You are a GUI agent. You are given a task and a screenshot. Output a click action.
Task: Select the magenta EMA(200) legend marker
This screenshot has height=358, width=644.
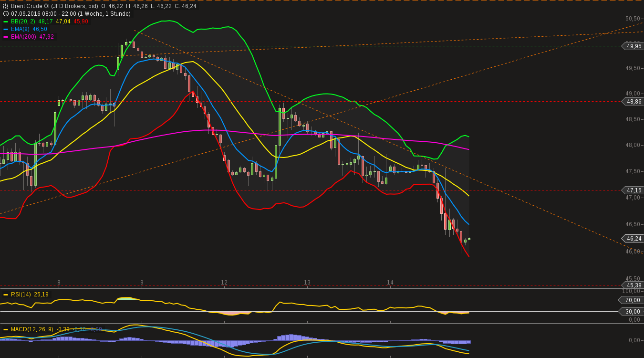[x=6, y=37]
